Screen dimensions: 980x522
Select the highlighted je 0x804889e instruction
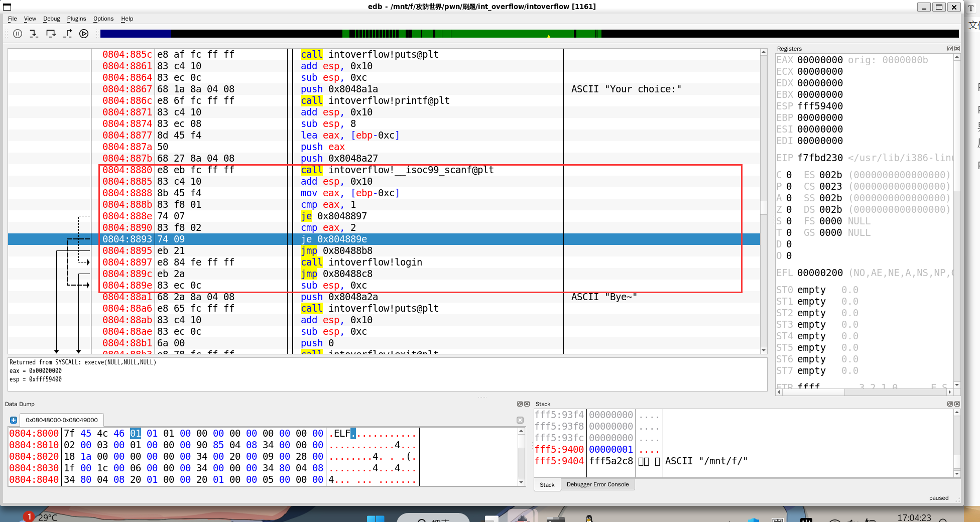384,239
